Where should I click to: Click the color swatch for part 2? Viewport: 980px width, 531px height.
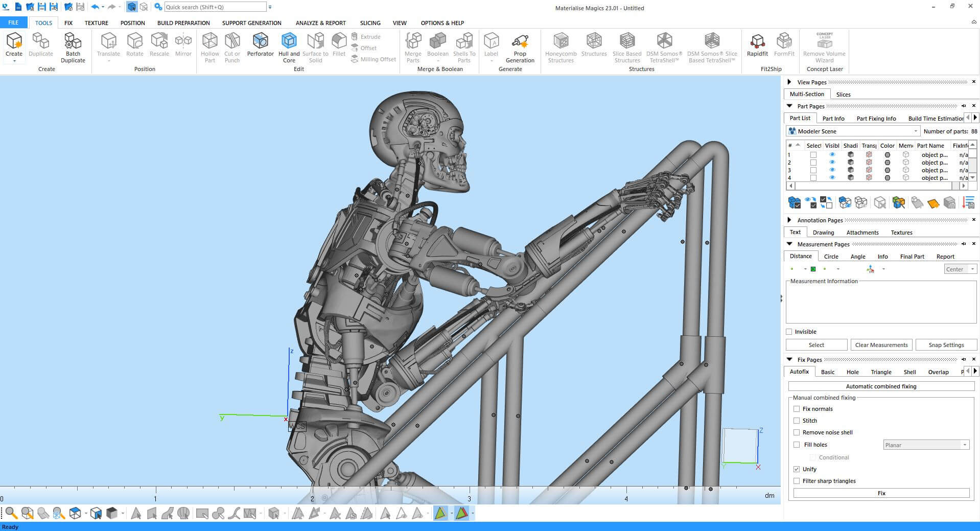(x=888, y=163)
